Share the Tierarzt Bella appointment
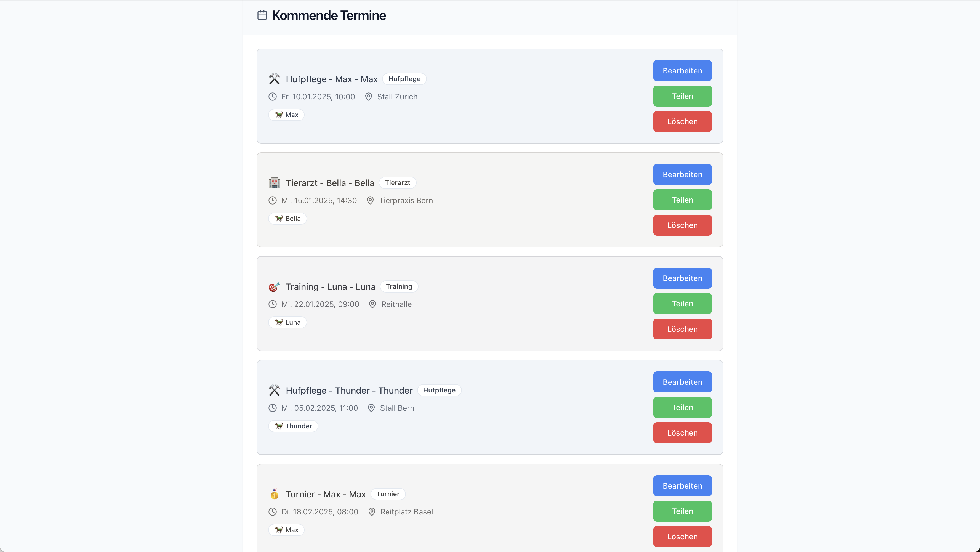The height and width of the screenshot is (552, 980). [x=682, y=200]
